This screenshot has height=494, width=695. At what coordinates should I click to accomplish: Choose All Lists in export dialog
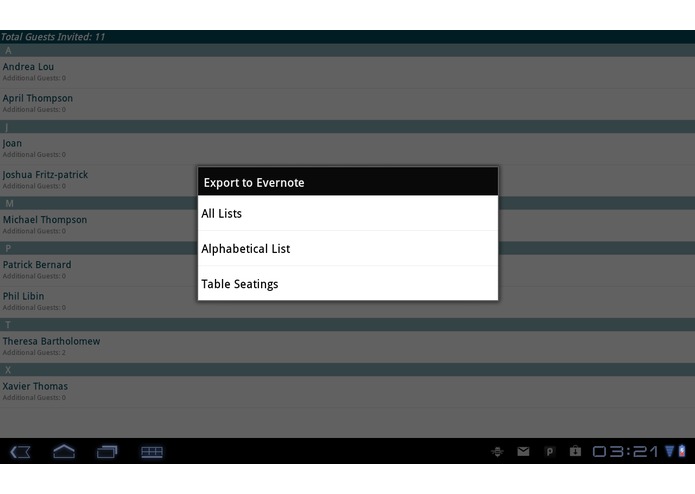pos(348,213)
